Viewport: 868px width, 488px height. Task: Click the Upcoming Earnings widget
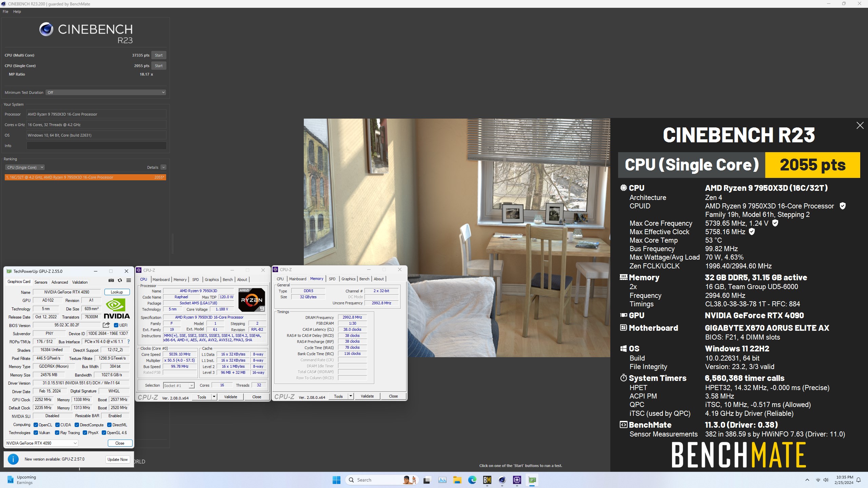(21, 480)
